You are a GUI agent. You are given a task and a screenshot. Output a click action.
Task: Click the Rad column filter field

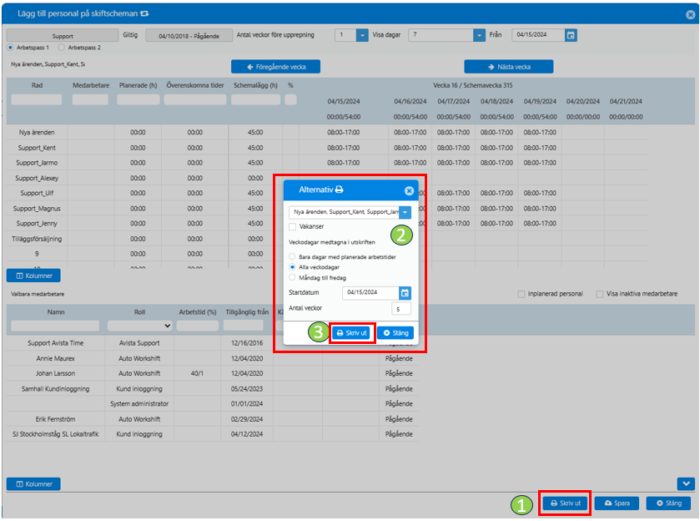(37, 100)
